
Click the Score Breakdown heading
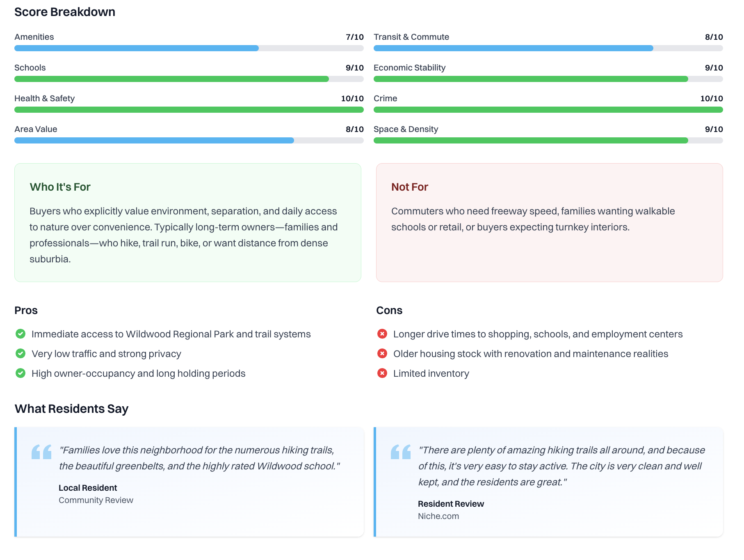point(65,12)
